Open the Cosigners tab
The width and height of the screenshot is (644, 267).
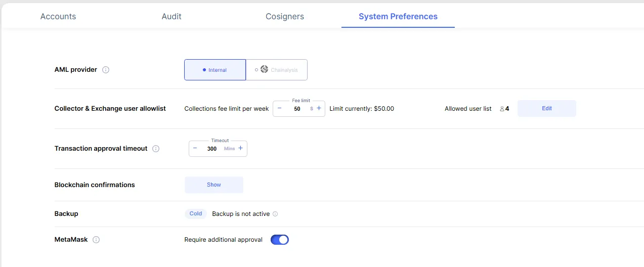pyautogui.click(x=285, y=16)
